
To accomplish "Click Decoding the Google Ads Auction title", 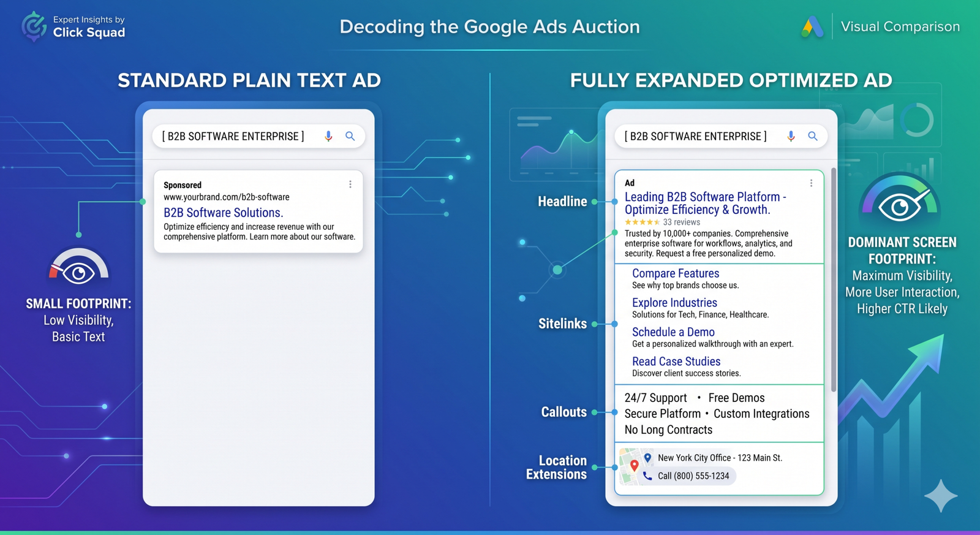I will [489, 26].
